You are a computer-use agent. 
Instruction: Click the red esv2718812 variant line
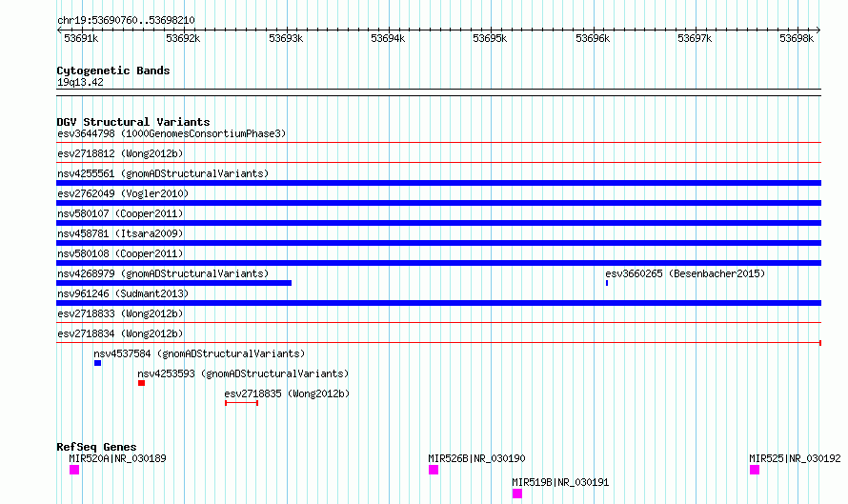(x=438, y=163)
